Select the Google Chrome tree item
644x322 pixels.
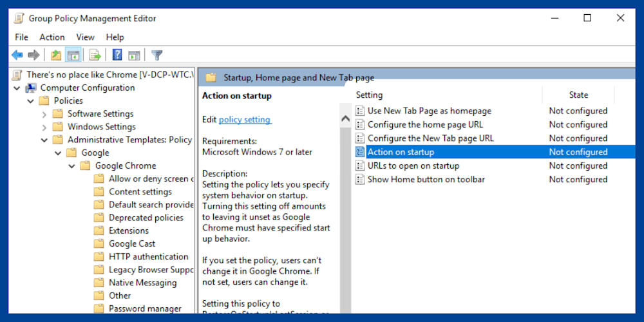126,166
